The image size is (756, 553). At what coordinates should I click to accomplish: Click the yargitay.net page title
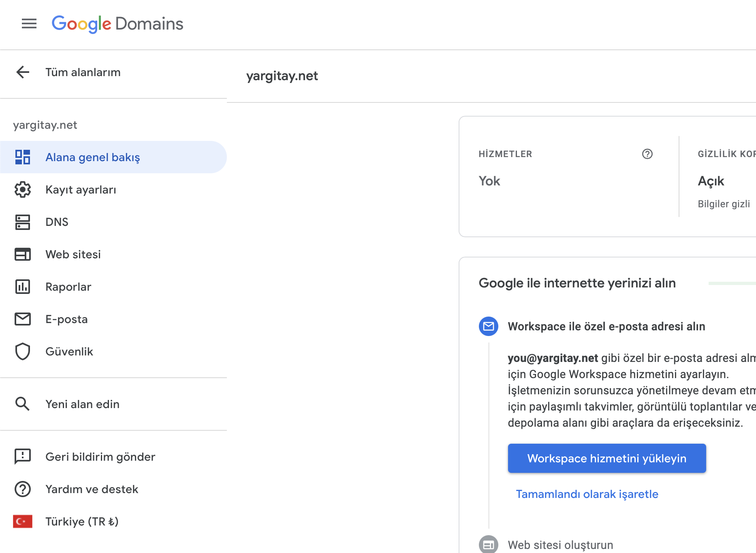tap(282, 76)
